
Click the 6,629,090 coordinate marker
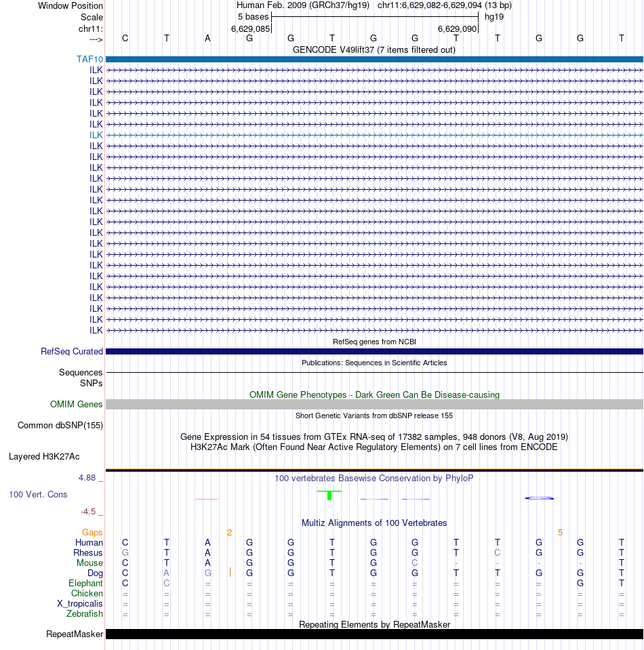(x=458, y=28)
